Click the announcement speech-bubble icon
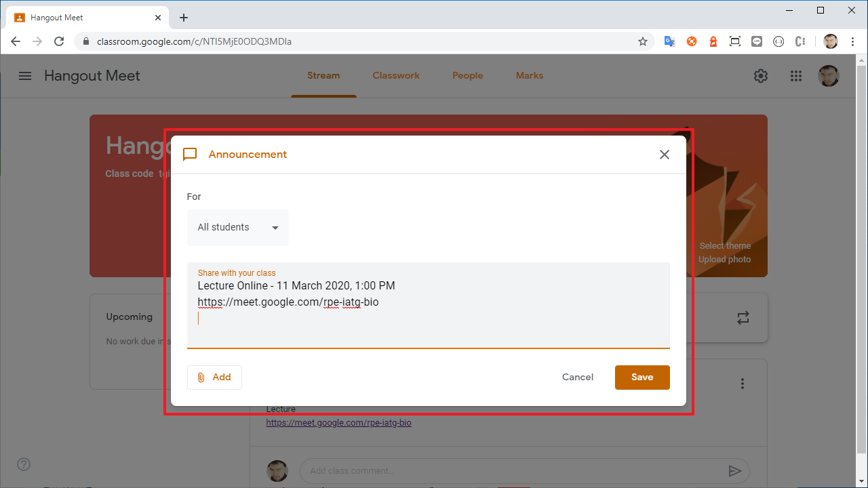The image size is (868, 488). point(190,155)
